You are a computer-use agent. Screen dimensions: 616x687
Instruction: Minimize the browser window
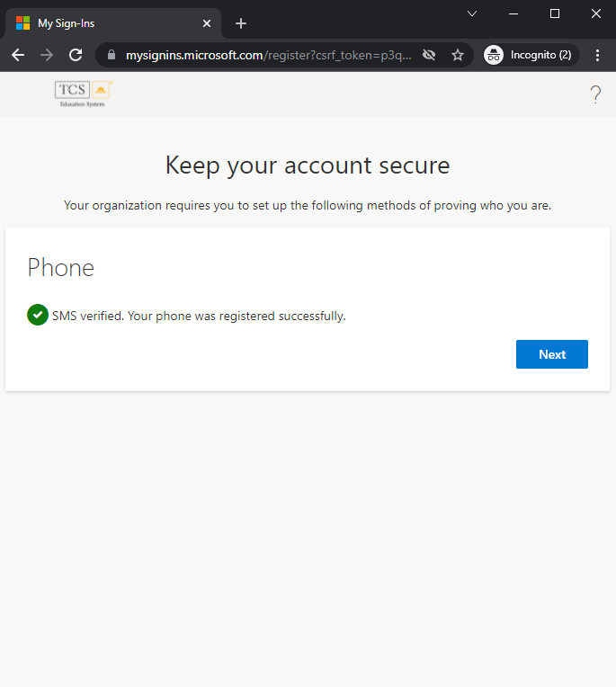513,14
